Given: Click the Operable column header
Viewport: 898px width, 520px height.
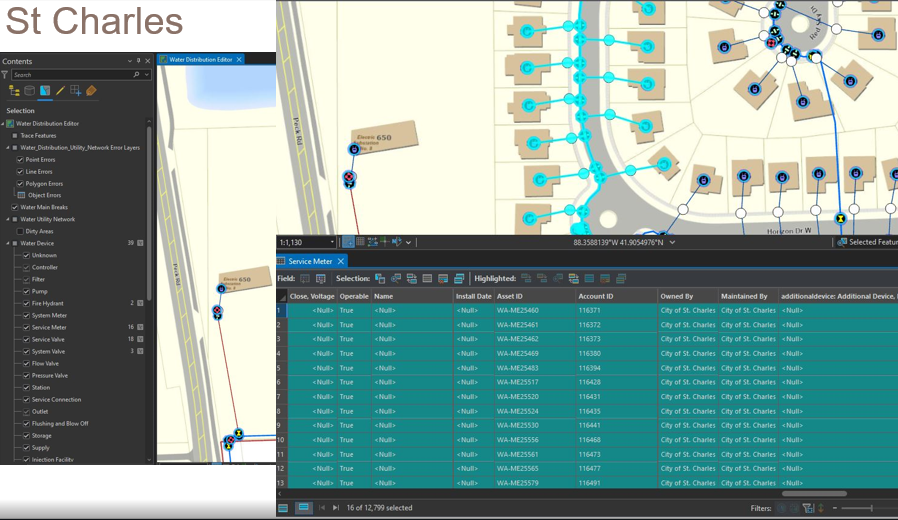Looking at the screenshot, I should tap(354, 296).
